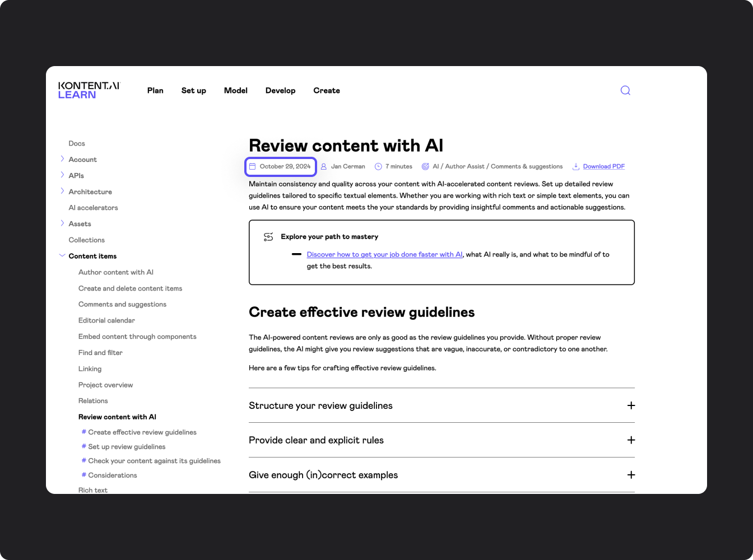Image resolution: width=753 pixels, height=560 pixels.
Task: Click the hash icon beside Check your content
Action: tap(84, 460)
